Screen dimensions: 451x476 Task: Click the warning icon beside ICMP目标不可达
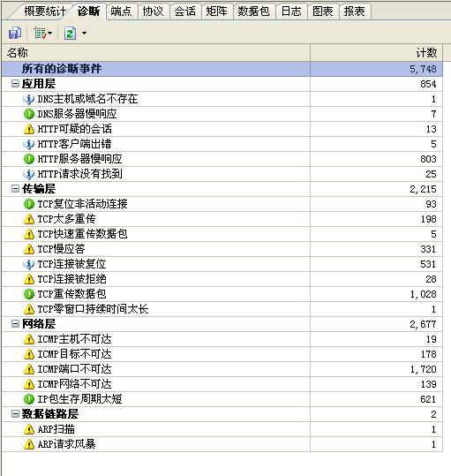(x=29, y=354)
